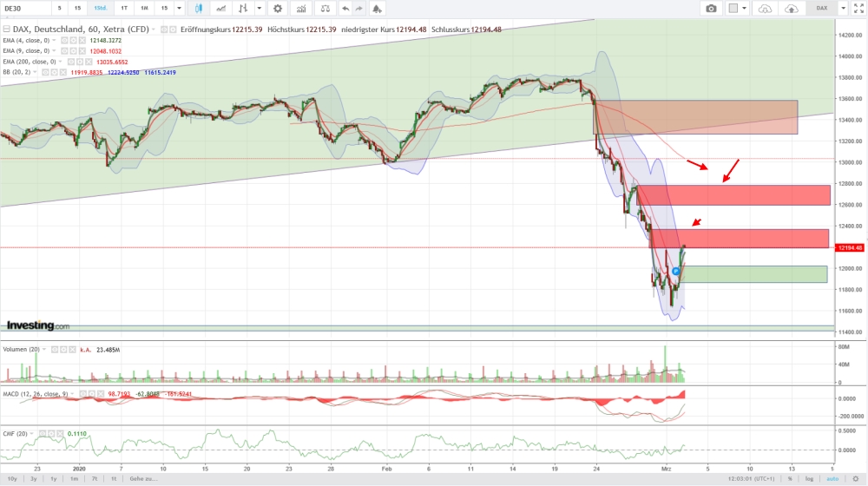The height and width of the screenshot is (486, 868).
Task: Open DAX saved chart dropdown arrow
Action: click(x=843, y=9)
